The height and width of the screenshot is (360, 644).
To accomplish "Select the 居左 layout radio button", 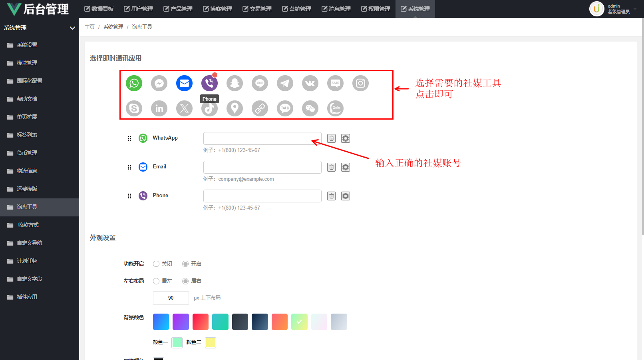I will (156, 281).
